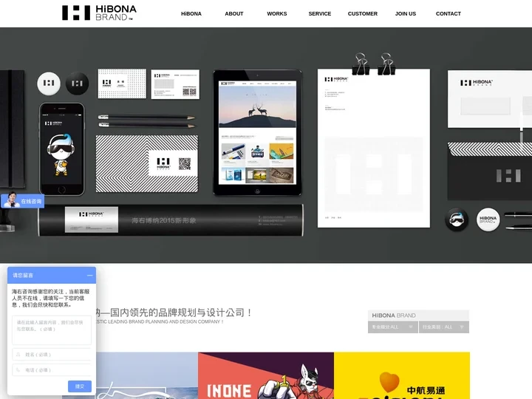
Task: Navigate to the CUSTOMER section
Action: pyautogui.click(x=362, y=13)
